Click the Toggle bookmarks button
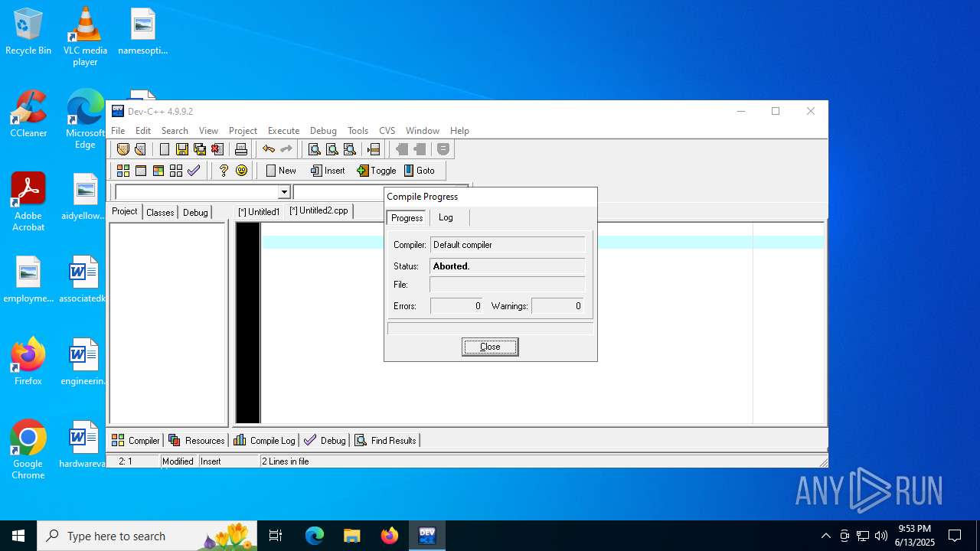The width and height of the screenshot is (980, 551). (377, 171)
